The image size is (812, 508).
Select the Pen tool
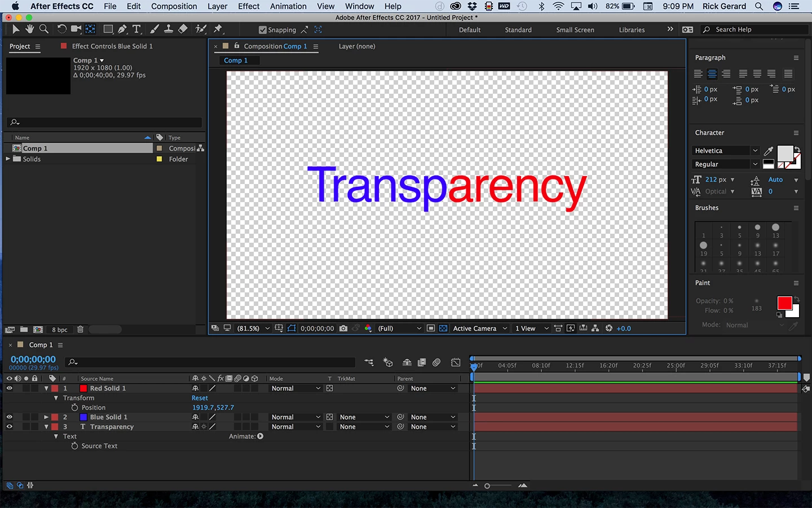click(122, 29)
